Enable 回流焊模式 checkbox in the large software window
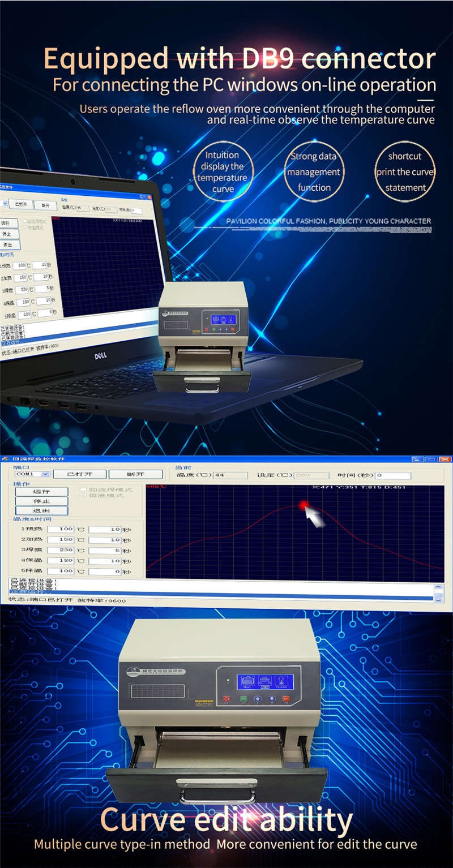This screenshot has height=868, width=453. click(84, 489)
